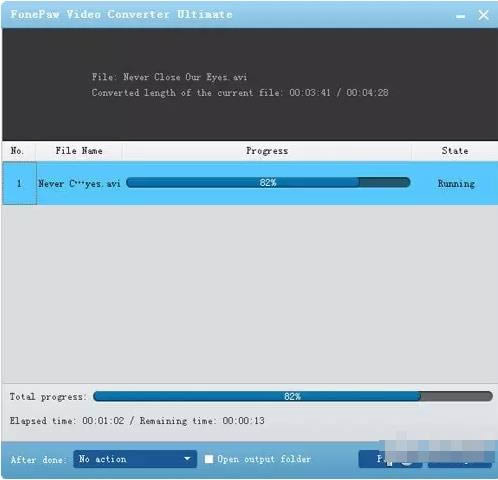498x480 pixels.
Task: Click the 'Total progress:' label
Action: click(x=48, y=397)
